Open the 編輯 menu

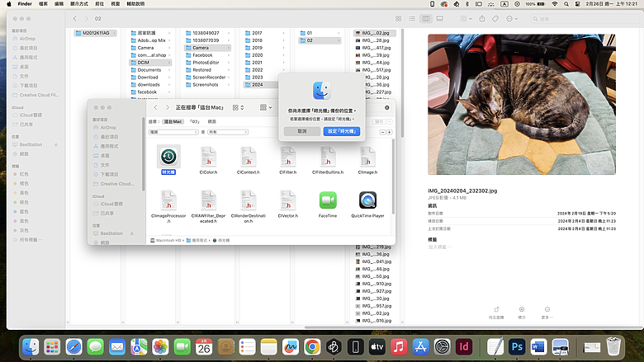pos(59,3)
